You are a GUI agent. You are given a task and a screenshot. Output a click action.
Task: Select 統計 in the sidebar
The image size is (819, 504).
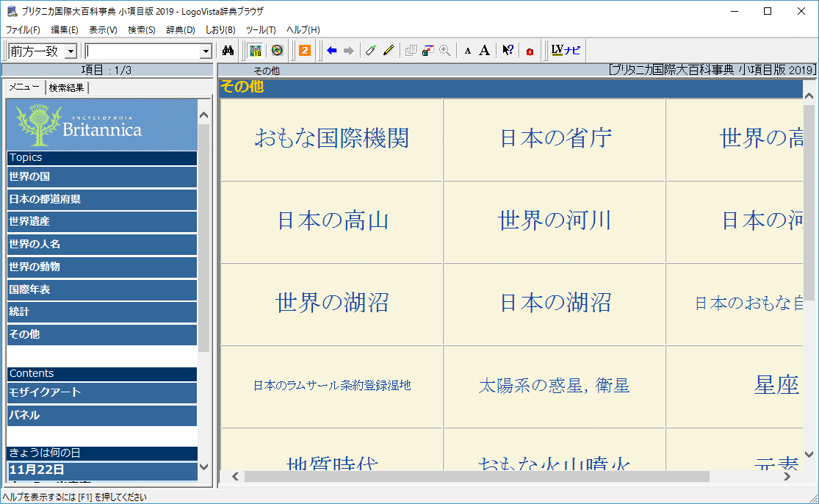[102, 312]
